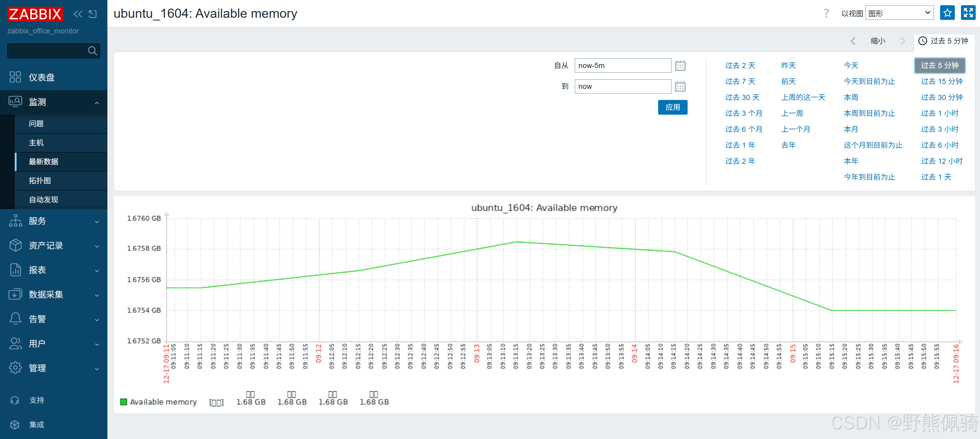The image size is (980, 439).
Task: Add graph to favorites star icon
Action: (x=947, y=13)
